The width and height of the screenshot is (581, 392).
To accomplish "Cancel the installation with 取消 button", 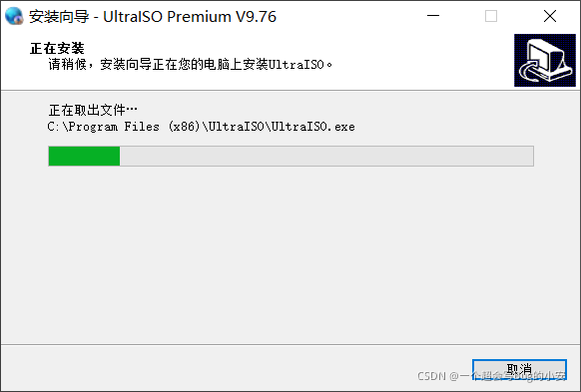I will (x=519, y=369).
